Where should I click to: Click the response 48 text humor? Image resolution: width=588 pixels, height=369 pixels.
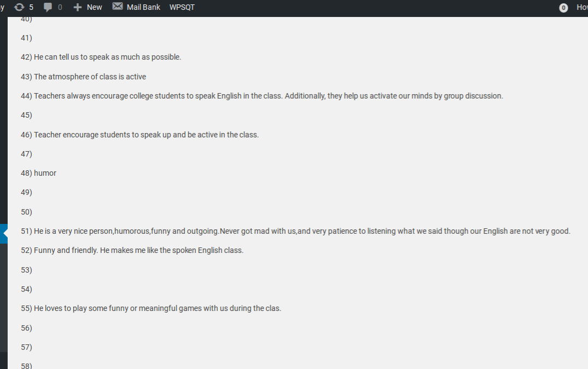45,173
